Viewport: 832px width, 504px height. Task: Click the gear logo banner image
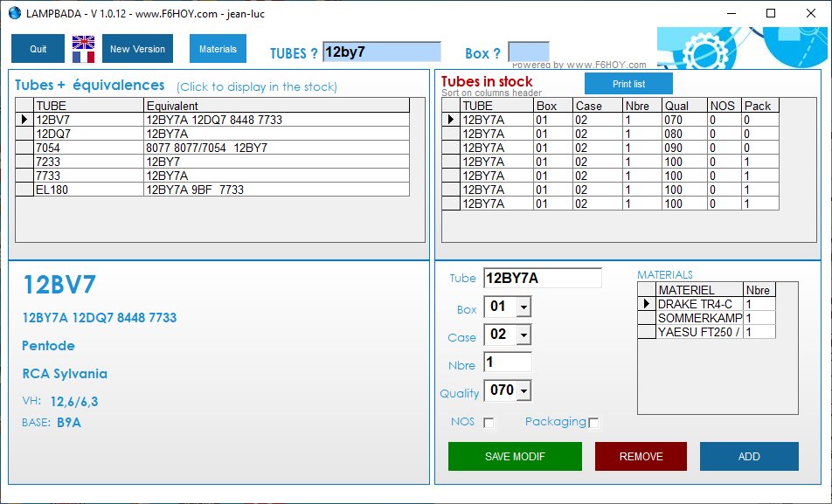pos(738,48)
